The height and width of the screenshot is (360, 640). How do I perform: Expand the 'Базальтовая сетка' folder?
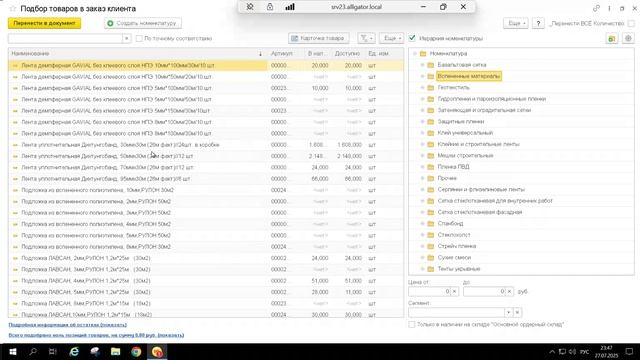click(422, 65)
